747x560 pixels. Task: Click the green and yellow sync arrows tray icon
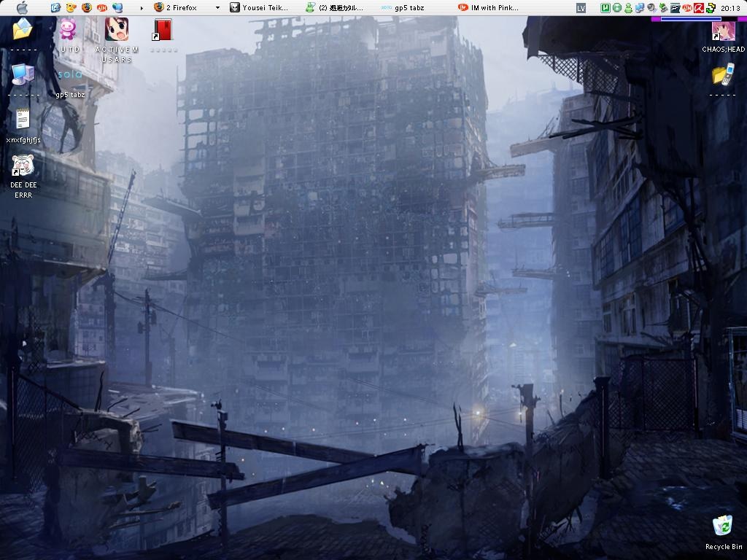[711, 8]
